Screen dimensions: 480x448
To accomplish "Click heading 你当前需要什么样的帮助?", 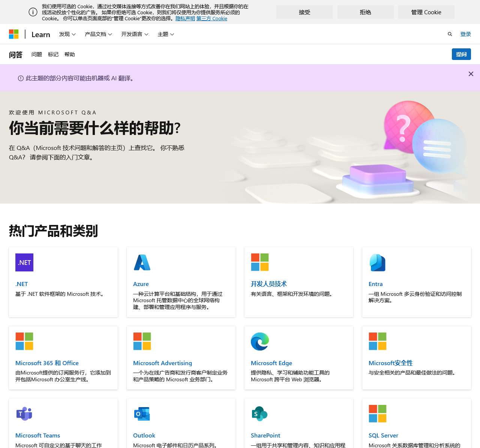I will [94, 128].
